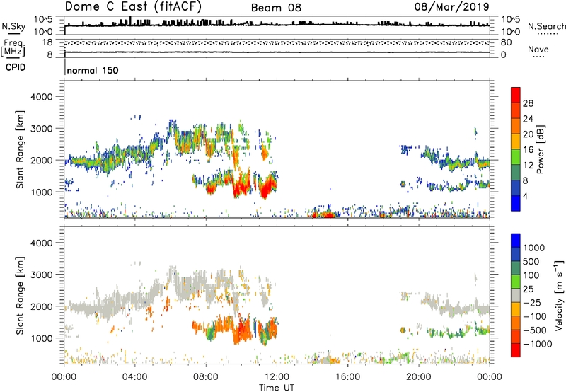Click the "2000" range tick of velocity panel
The image size is (566, 392).
(x=41, y=306)
